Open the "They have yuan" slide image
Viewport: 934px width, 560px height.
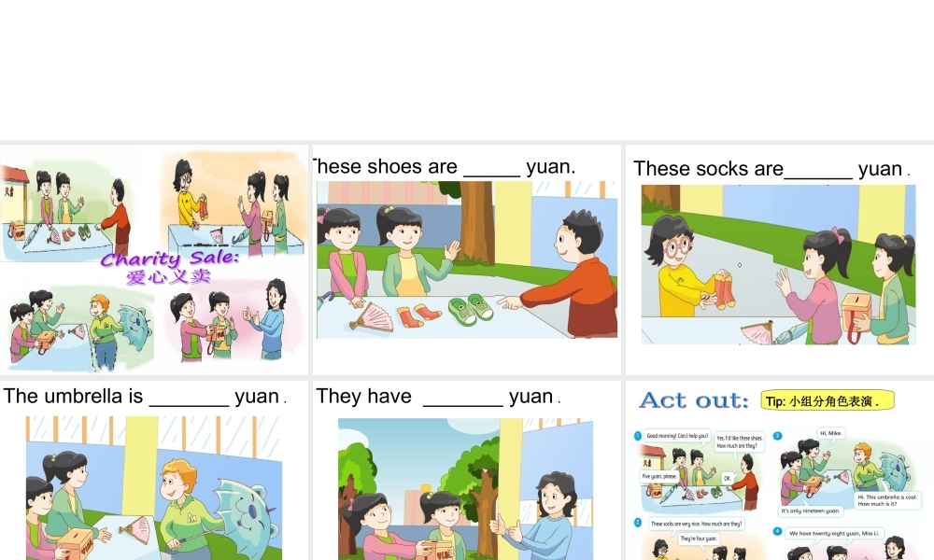pos(465,488)
